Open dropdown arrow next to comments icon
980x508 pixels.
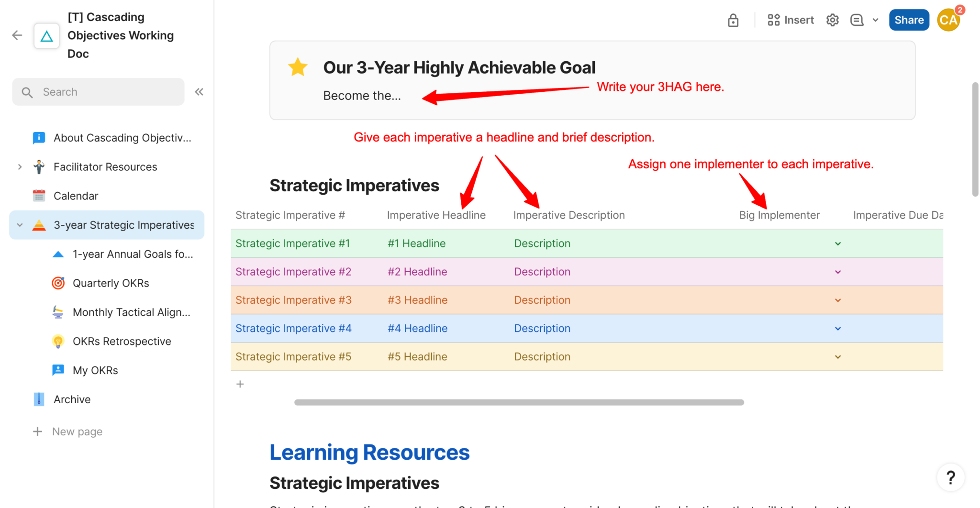tap(875, 20)
